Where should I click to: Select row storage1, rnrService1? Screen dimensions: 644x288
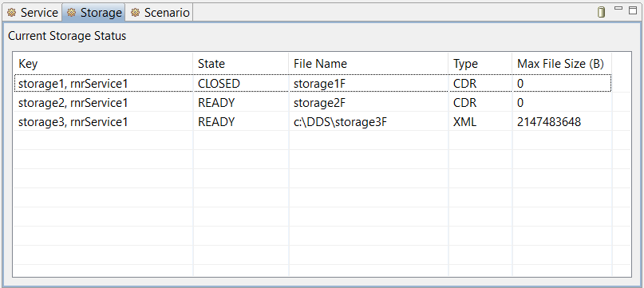coord(313,84)
